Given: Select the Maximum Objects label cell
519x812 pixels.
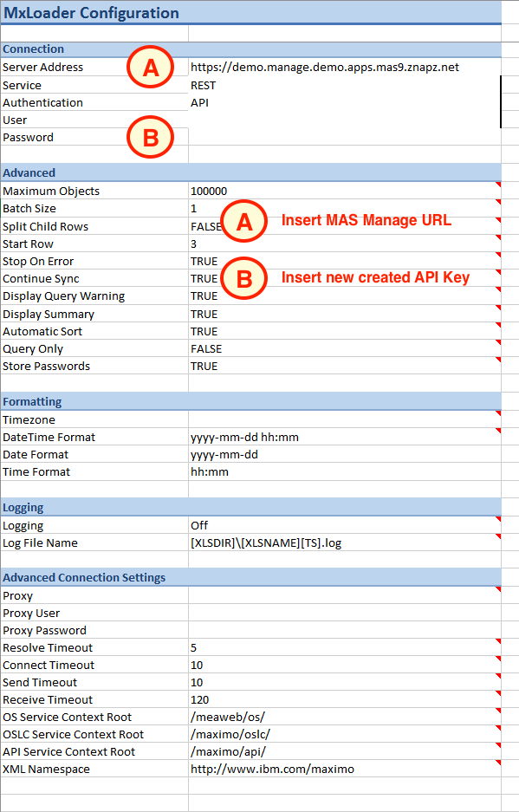Looking at the screenshot, I should [x=94, y=192].
